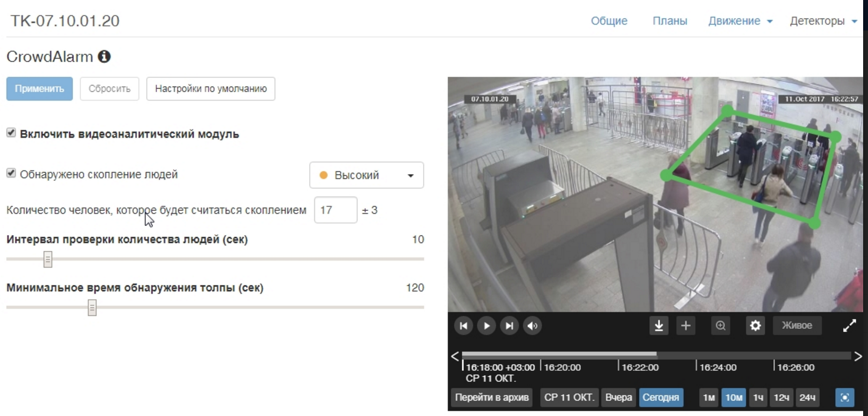This screenshot has height=416, width=868.
Task: Click the bottom green zone vertex
Action: 815,224
